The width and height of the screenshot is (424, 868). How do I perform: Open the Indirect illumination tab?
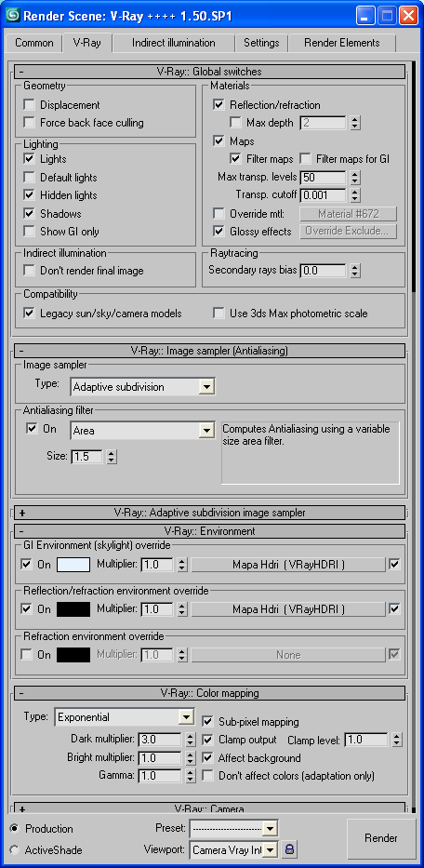point(173,43)
